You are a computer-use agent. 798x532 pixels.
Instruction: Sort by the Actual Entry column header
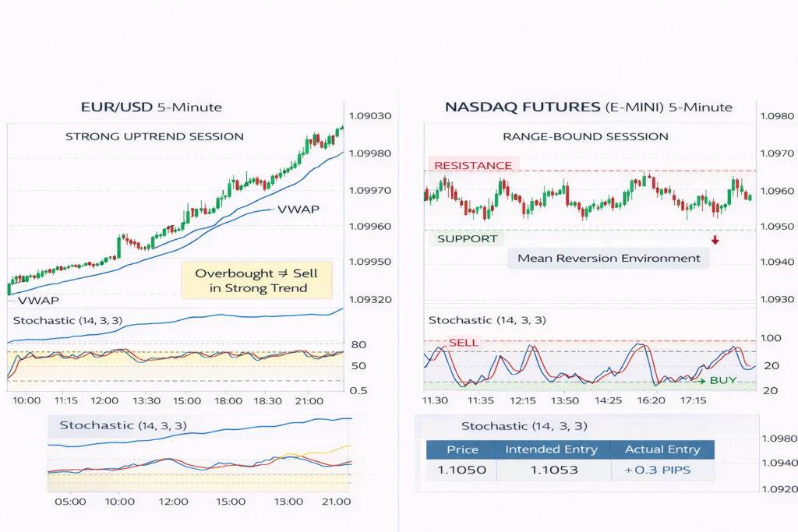tap(661, 449)
